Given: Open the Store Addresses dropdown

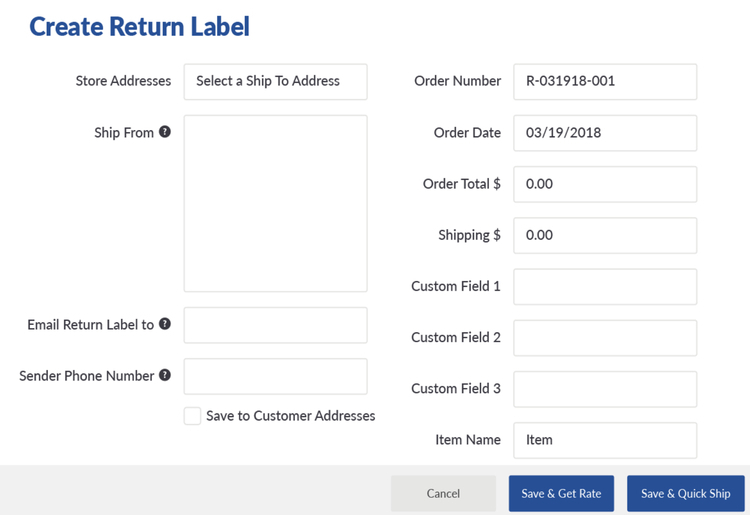Looking at the screenshot, I should 275,82.
